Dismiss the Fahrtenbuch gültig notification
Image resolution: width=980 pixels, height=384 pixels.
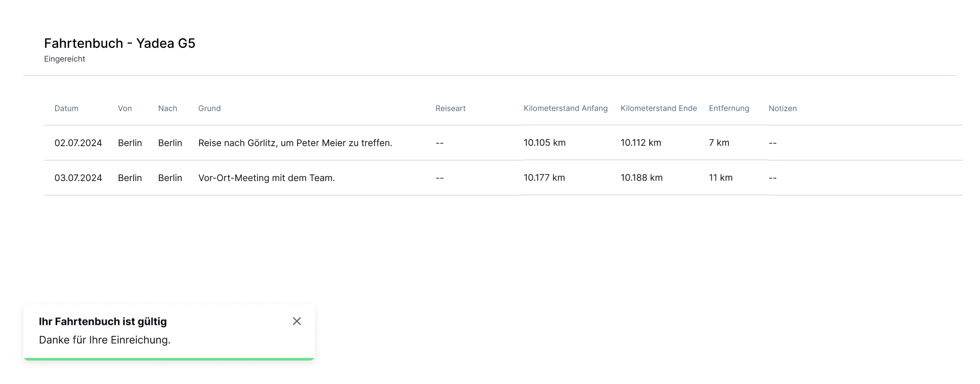tap(297, 321)
